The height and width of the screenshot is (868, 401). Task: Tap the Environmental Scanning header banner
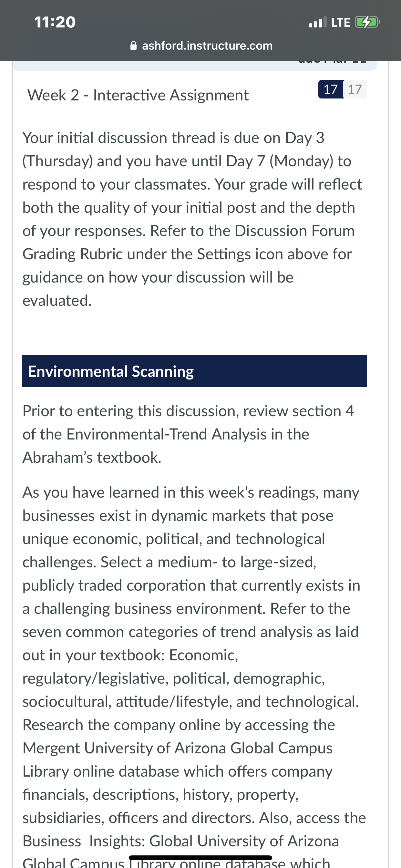(194, 371)
